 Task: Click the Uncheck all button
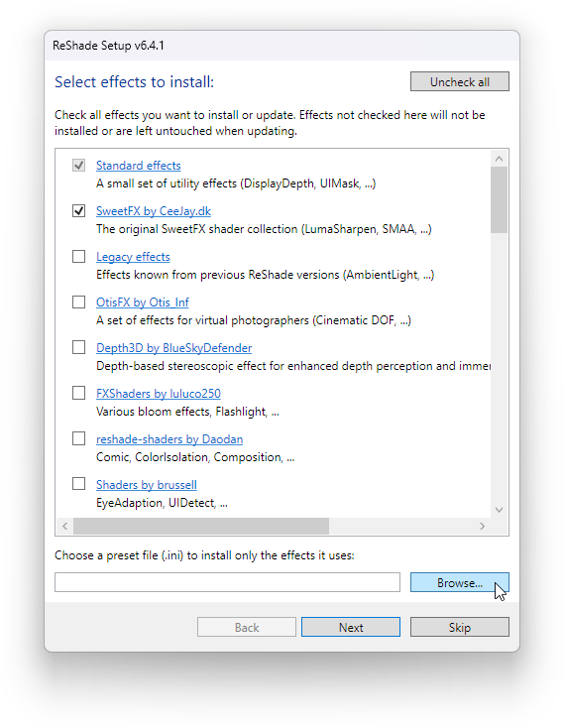(x=460, y=81)
